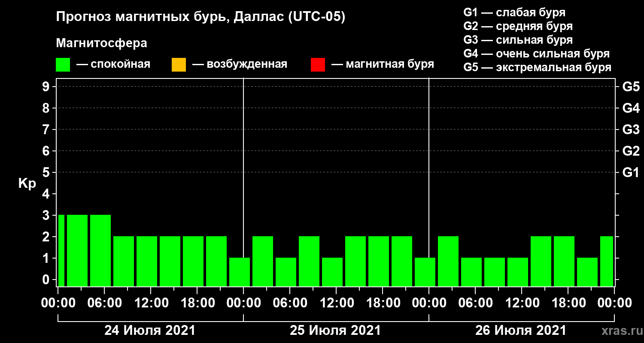Click the 06:00 time label under 25 Июля
The width and height of the screenshot is (644, 343).
289,303
